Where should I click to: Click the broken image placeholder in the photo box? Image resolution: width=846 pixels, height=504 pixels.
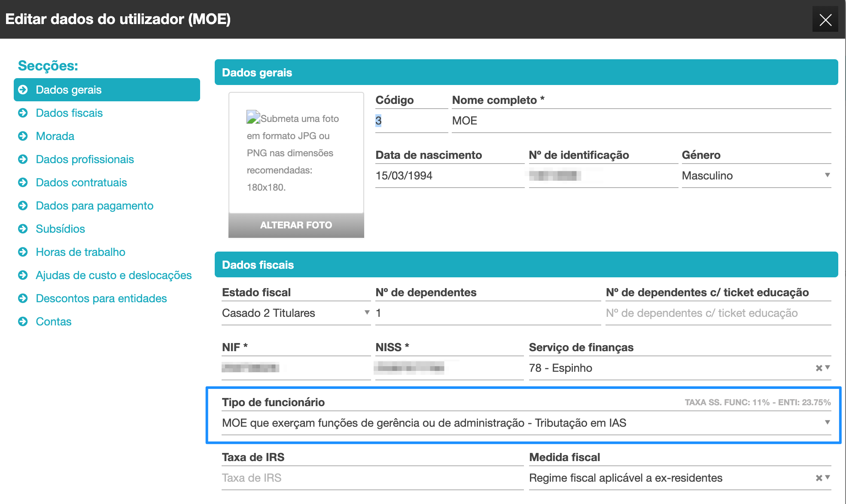pyautogui.click(x=253, y=116)
